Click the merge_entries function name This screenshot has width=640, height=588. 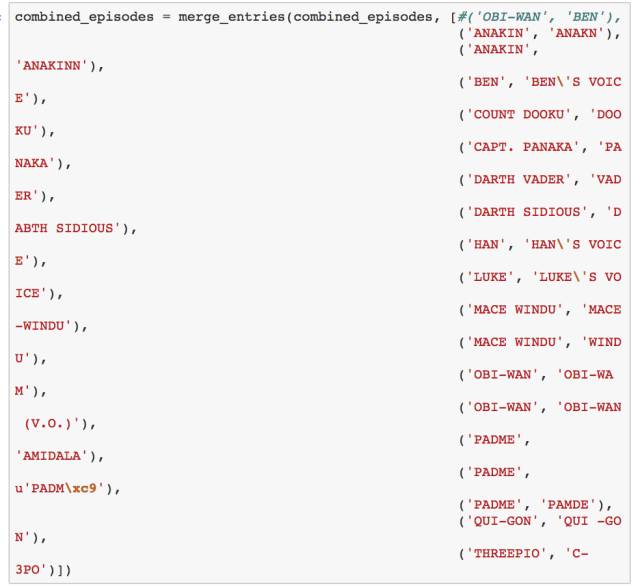point(234,20)
